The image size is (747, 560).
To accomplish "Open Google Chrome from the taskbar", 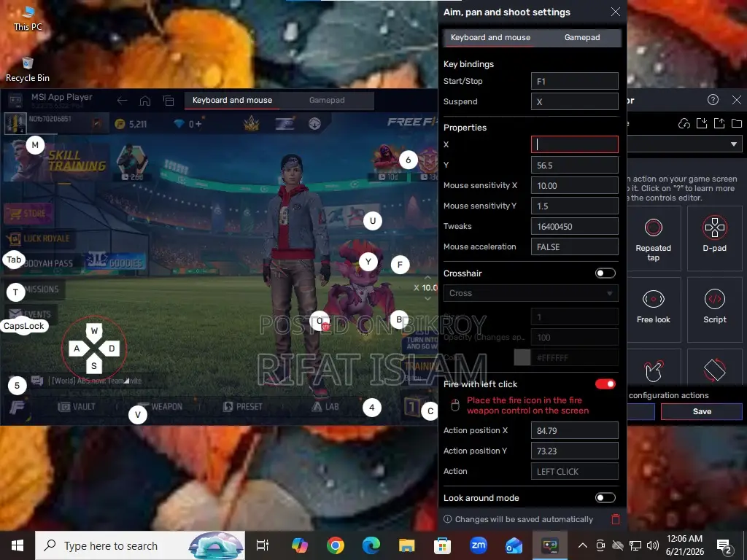I will [x=336, y=545].
